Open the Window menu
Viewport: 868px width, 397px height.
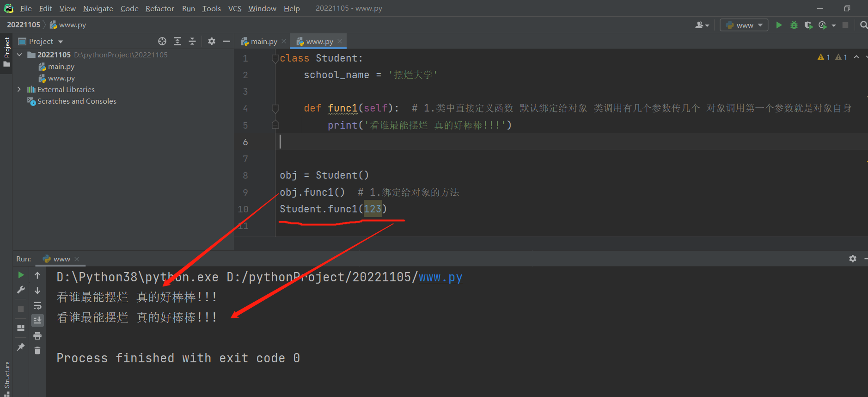[262, 8]
